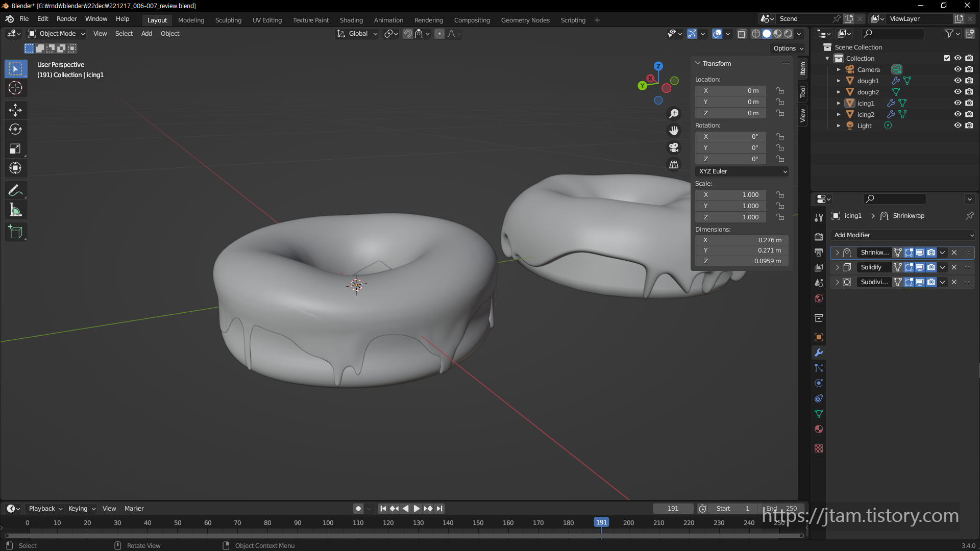Screen dimensions: 980x551
Task: Select the Measure tool
Action: click(15, 210)
